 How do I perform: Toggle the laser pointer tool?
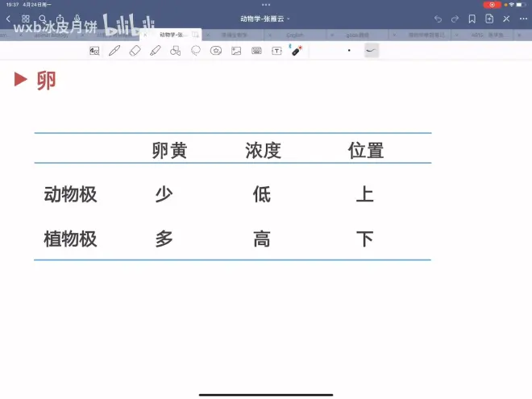tap(297, 51)
